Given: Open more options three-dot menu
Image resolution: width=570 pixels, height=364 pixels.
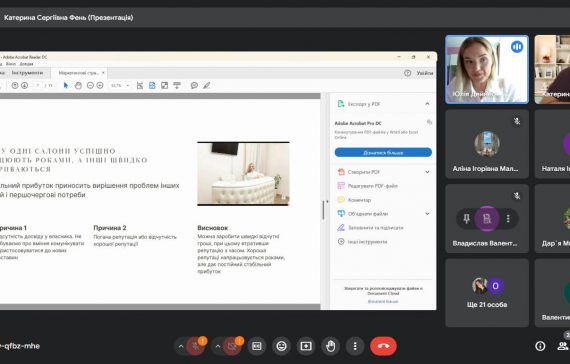Looking at the screenshot, I should tap(355, 346).
